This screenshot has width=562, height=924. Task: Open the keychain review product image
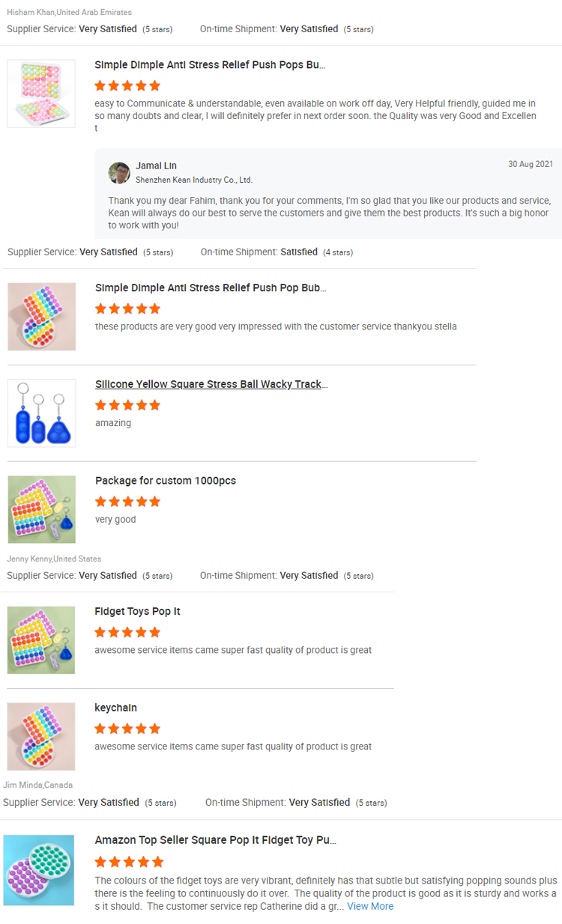tap(41, 736)
